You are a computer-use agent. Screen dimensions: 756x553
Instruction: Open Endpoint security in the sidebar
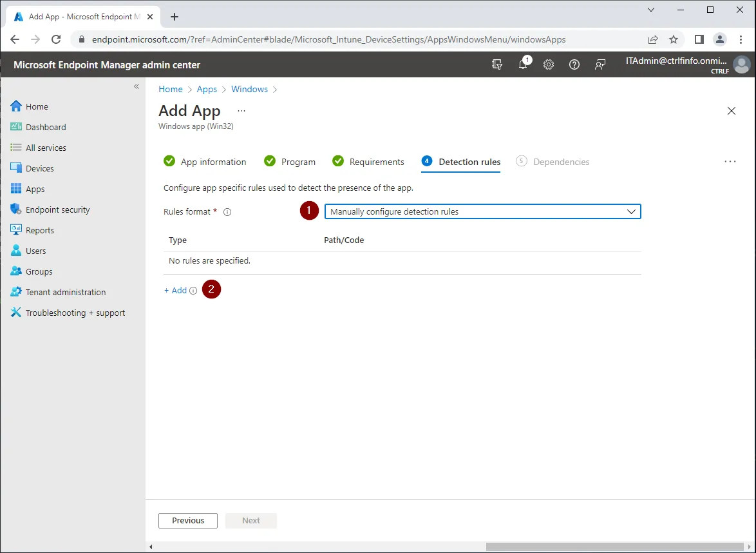tap(50, 209)
